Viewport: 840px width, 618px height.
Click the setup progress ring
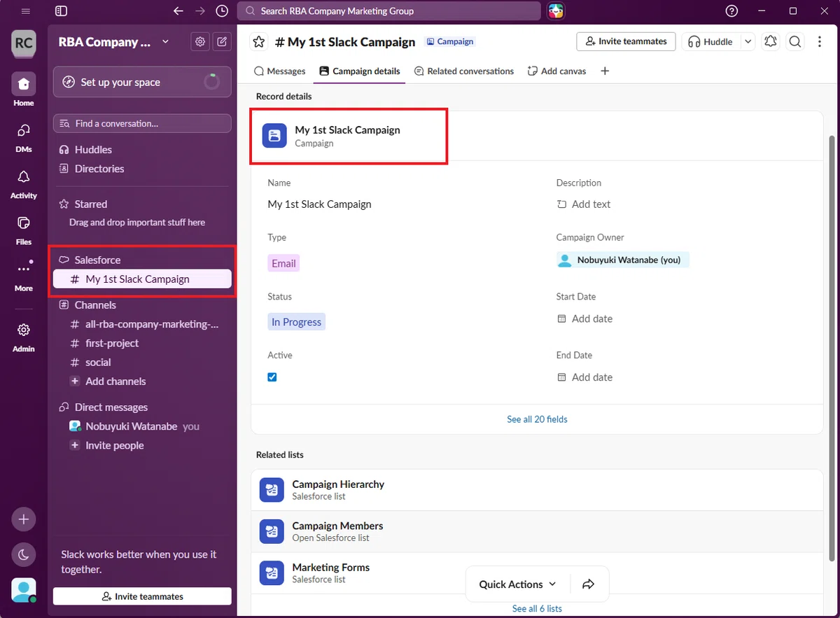(x=211, y=82)
